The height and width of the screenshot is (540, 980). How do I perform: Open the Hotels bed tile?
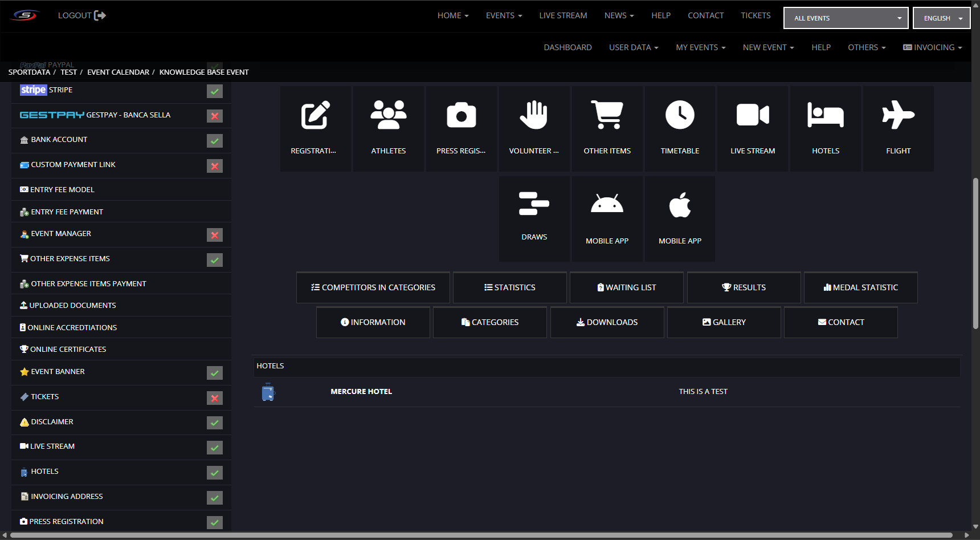(826, 129)
